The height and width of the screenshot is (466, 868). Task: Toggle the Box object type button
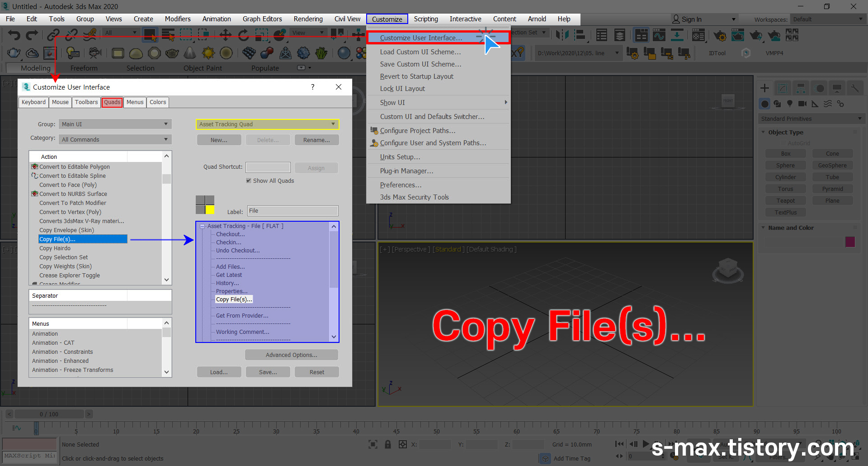coord(786,154)
